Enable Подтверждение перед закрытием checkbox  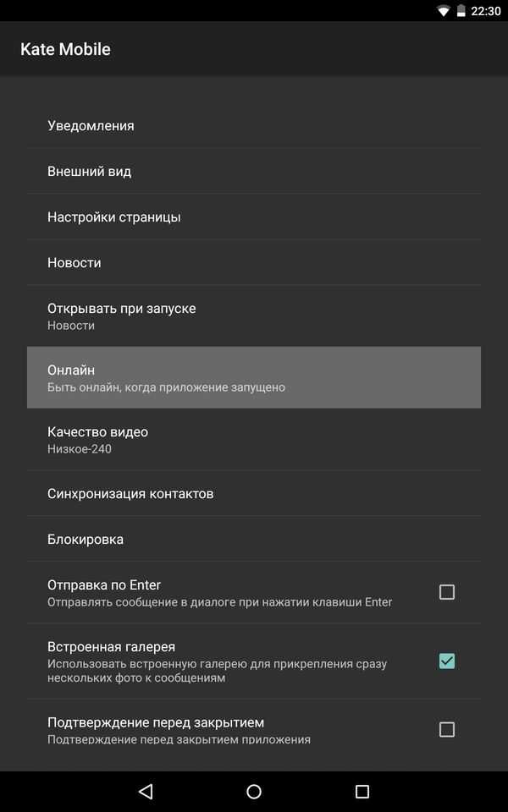pyautogui.click(x=447, y=730)
